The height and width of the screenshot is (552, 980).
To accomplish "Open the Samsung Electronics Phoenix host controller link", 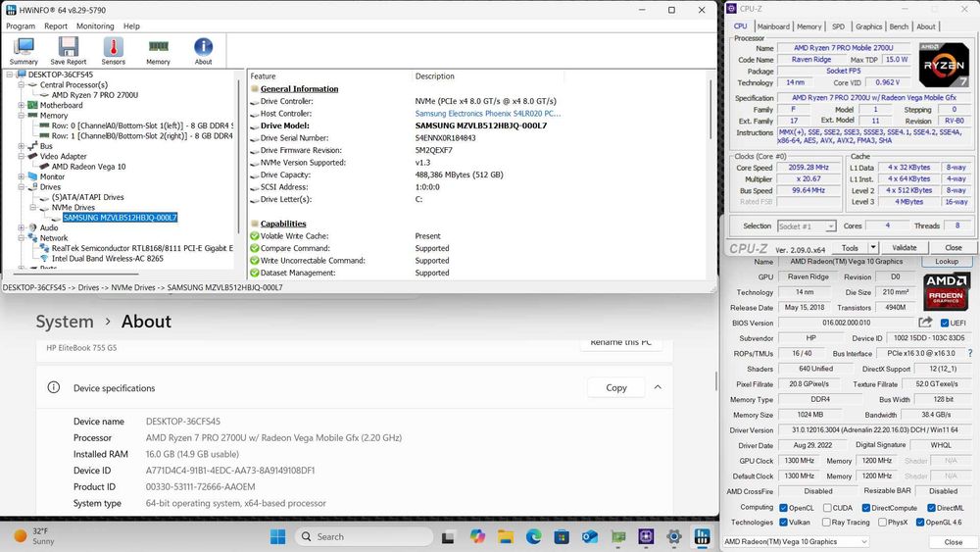I will 487,113.
